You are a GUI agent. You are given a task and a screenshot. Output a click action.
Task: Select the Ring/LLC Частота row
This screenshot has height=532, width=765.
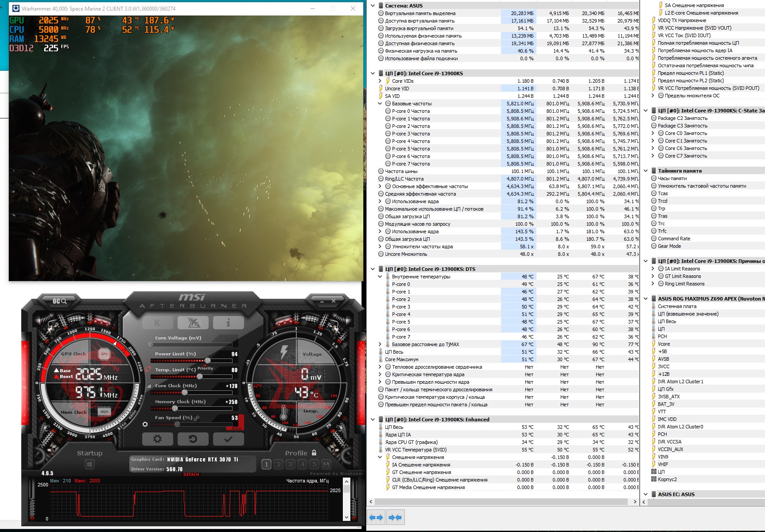[x=508, y=179]
